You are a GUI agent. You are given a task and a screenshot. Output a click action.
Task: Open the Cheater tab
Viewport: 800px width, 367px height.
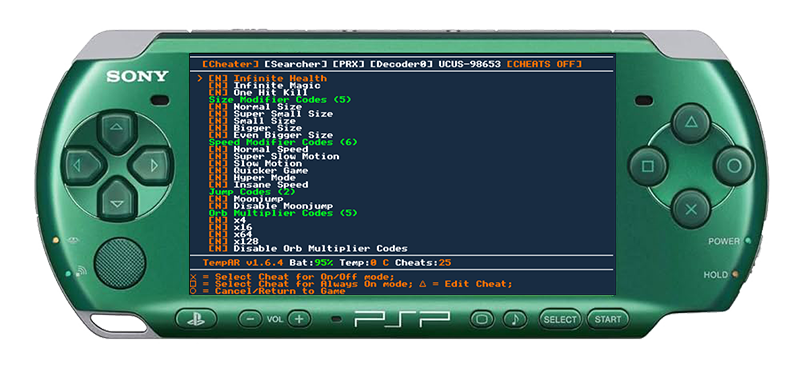[231, 64]
